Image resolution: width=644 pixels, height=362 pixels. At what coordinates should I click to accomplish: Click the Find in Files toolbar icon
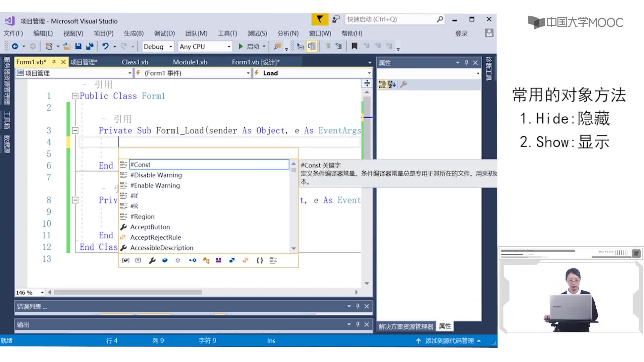[277, 46]
